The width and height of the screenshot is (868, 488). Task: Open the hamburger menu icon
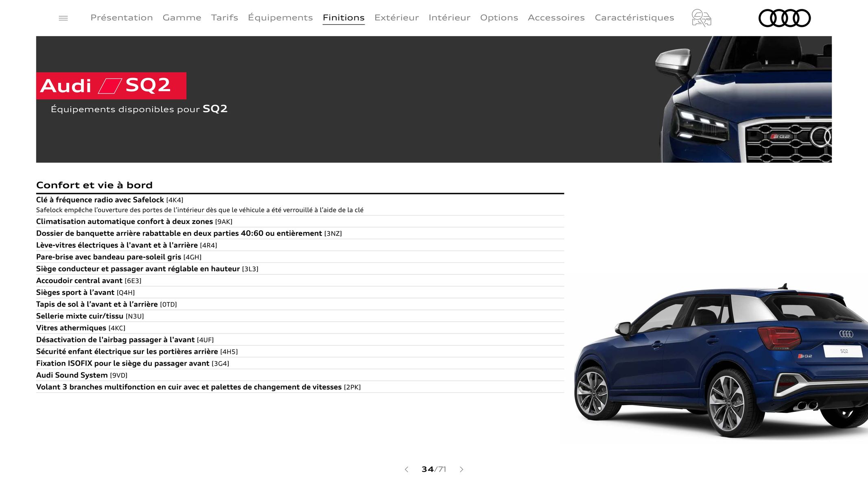[63, 18]
